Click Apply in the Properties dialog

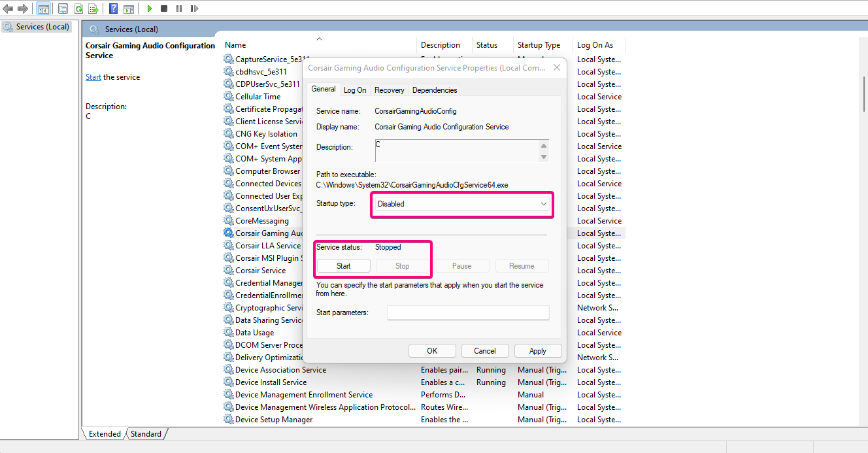(x=537, y=351)
